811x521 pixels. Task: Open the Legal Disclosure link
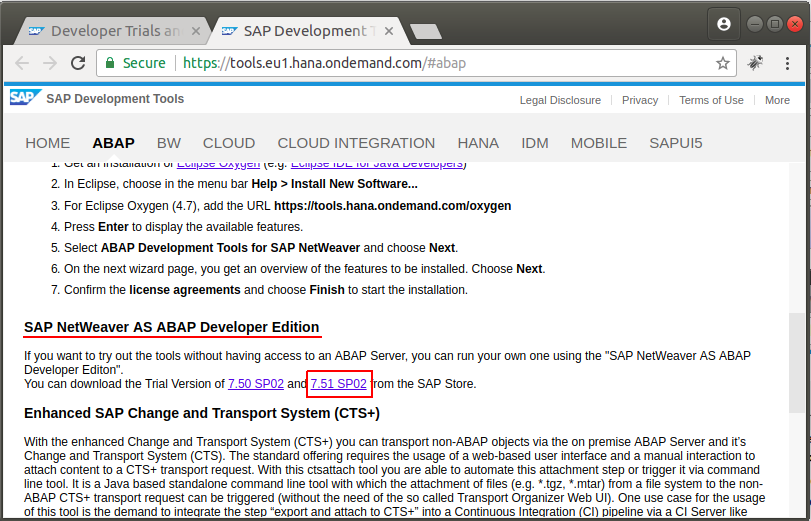tap(560, 100)
